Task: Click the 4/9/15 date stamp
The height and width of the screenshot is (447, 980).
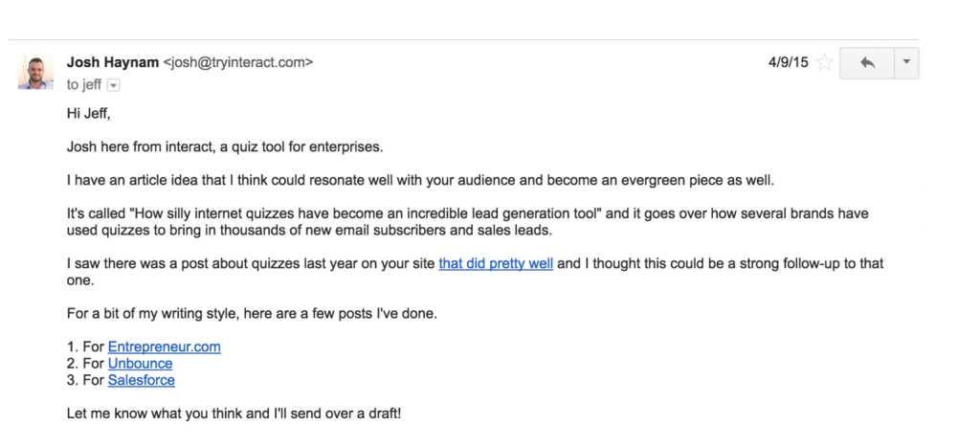Action: coord(789,62)
